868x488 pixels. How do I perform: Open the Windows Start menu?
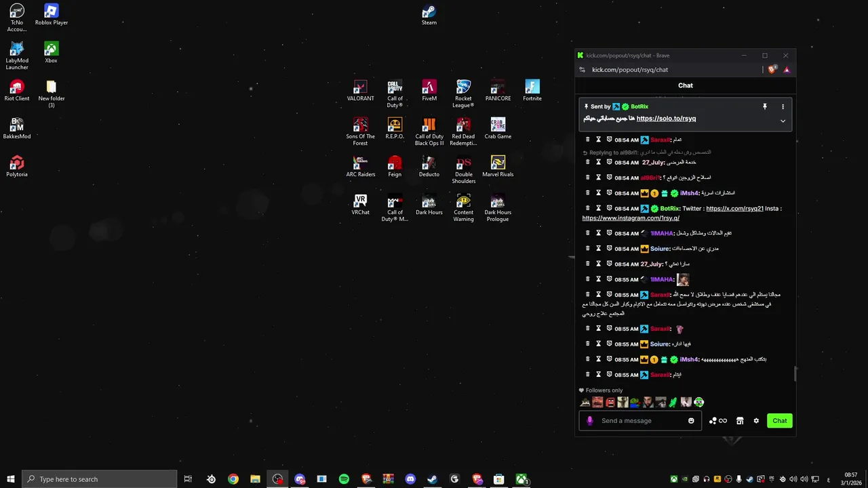11,479
